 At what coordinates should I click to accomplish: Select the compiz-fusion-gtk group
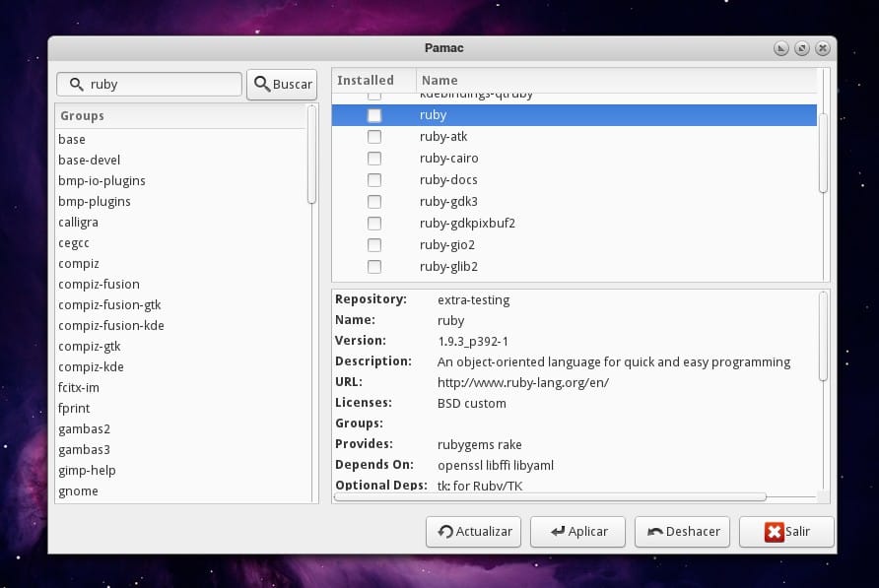[109, 305]
